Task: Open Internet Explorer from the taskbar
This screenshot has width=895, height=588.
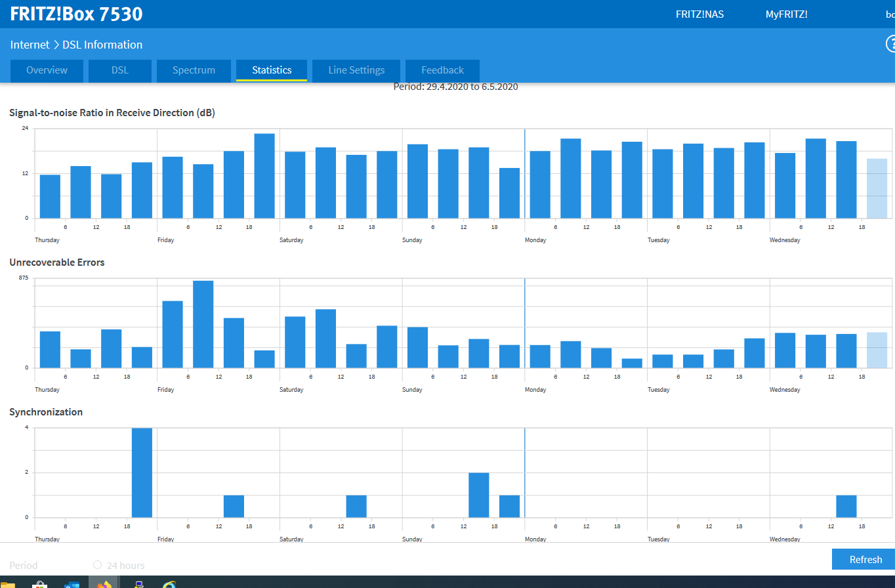Action: [169, 583]
